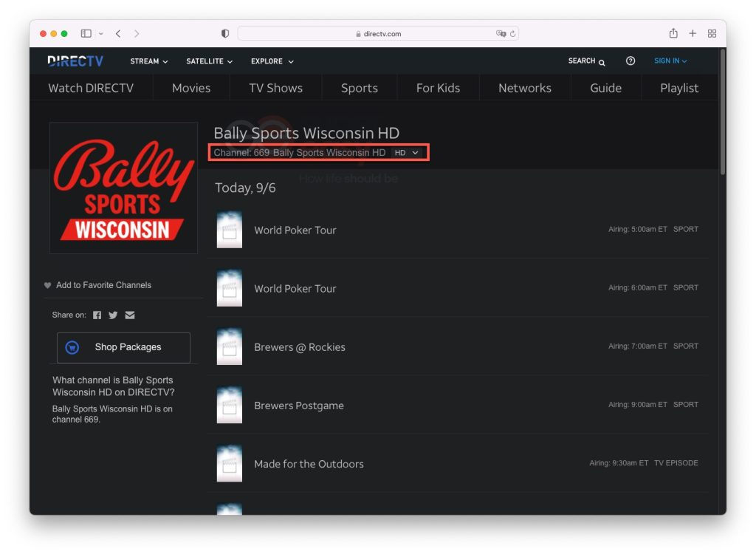The image size is (756, 554).
Task: Click the poster thumbnail for Made for the Outdoors
Action: click(230, 463)
